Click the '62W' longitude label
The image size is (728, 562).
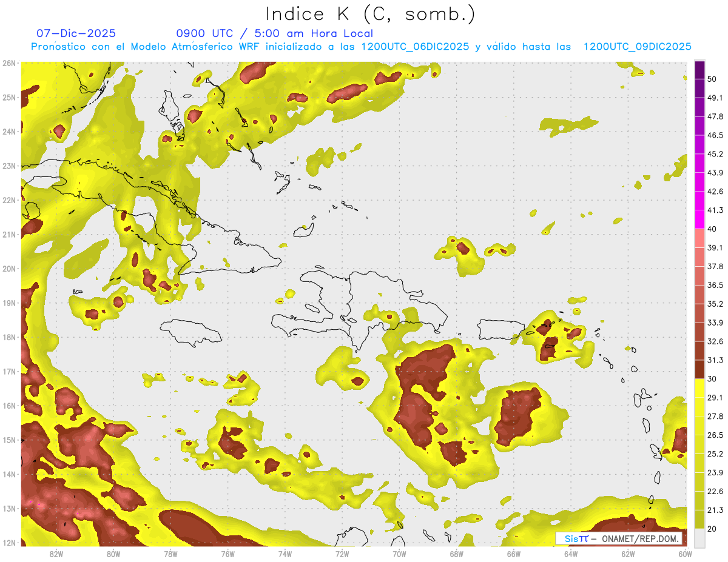click(628, 554)
